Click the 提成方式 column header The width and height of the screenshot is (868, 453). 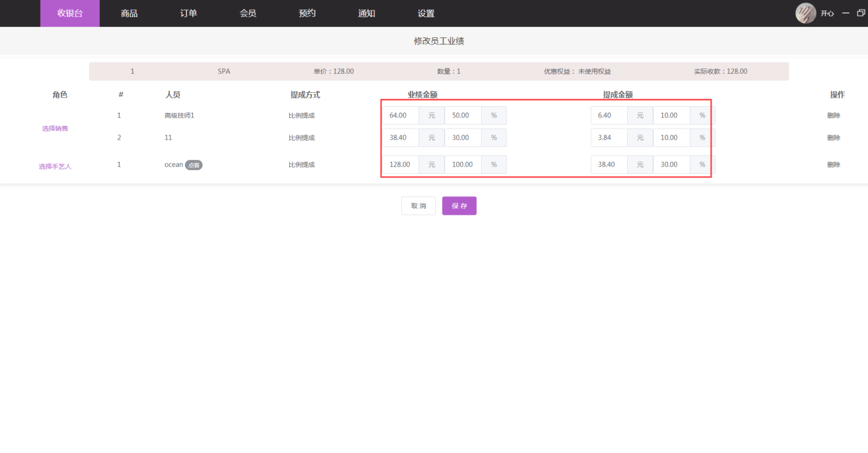(x=305, y=95)
